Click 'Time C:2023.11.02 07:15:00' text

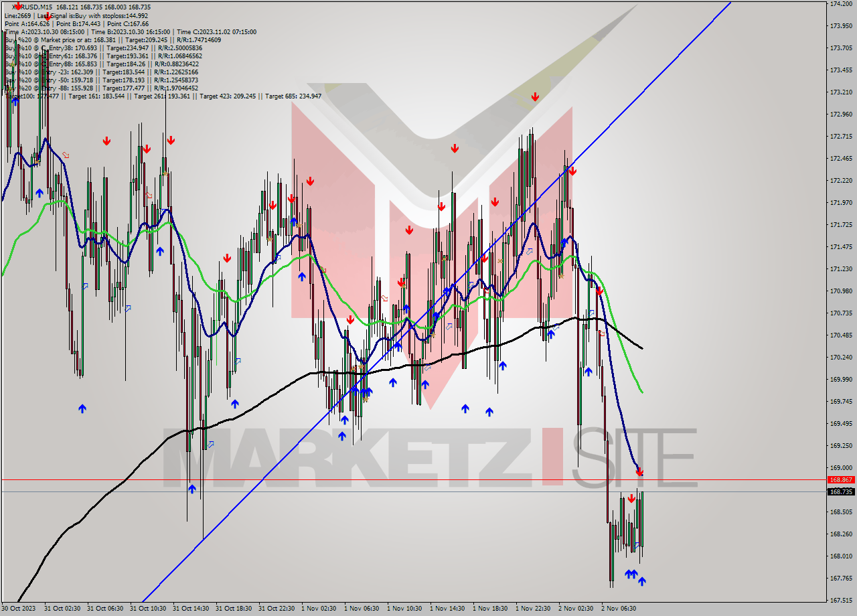218,31
